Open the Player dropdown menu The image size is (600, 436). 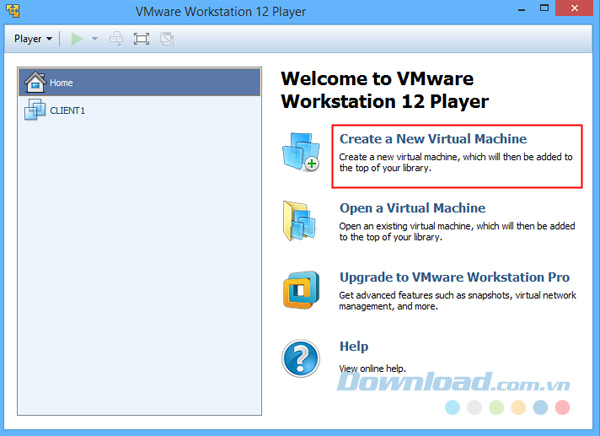[33, 39]
